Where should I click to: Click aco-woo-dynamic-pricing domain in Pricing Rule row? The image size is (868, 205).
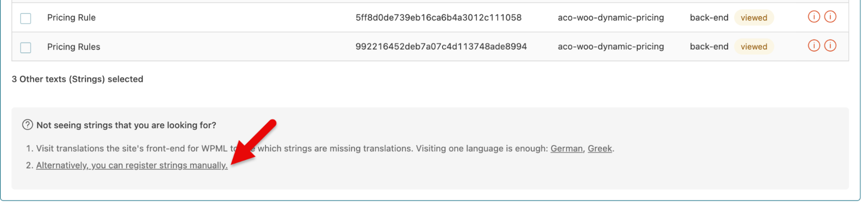point(611,18)
